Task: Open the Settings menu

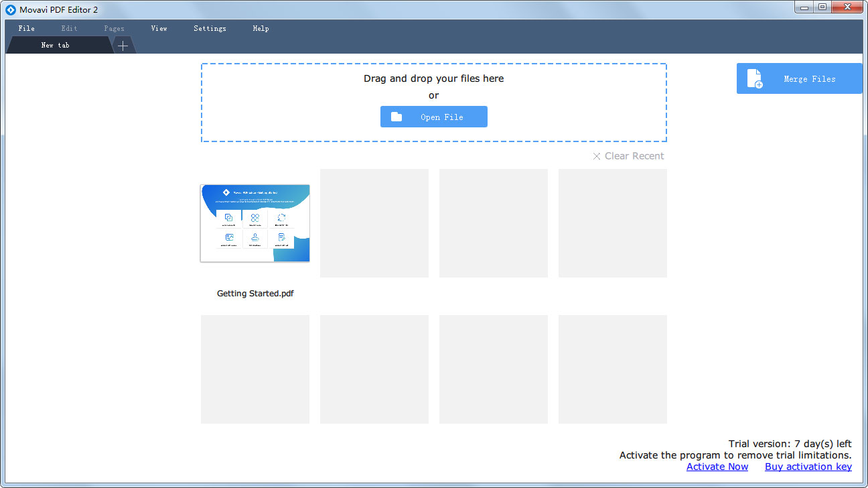Action: click(x=210, y=28)
